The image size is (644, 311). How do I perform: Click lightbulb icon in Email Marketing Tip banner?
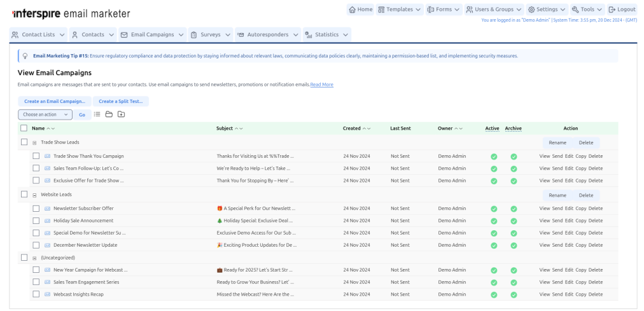25,56
